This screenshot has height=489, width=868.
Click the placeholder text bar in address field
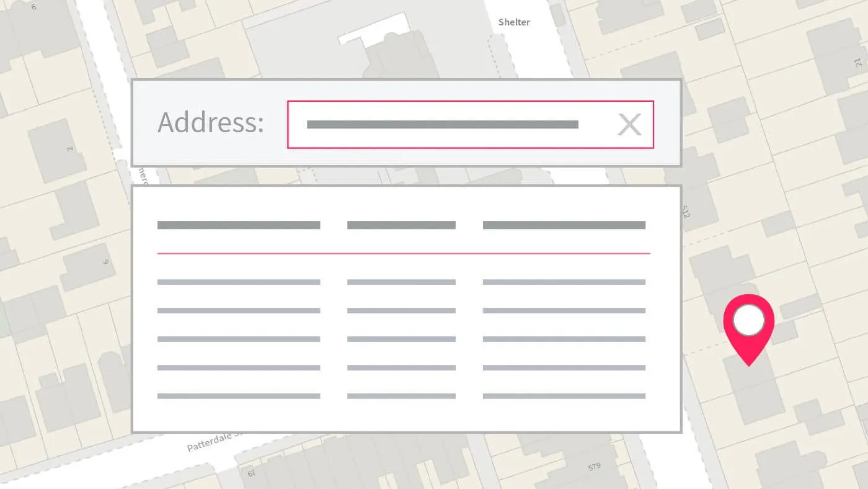(x=442, y=125)
